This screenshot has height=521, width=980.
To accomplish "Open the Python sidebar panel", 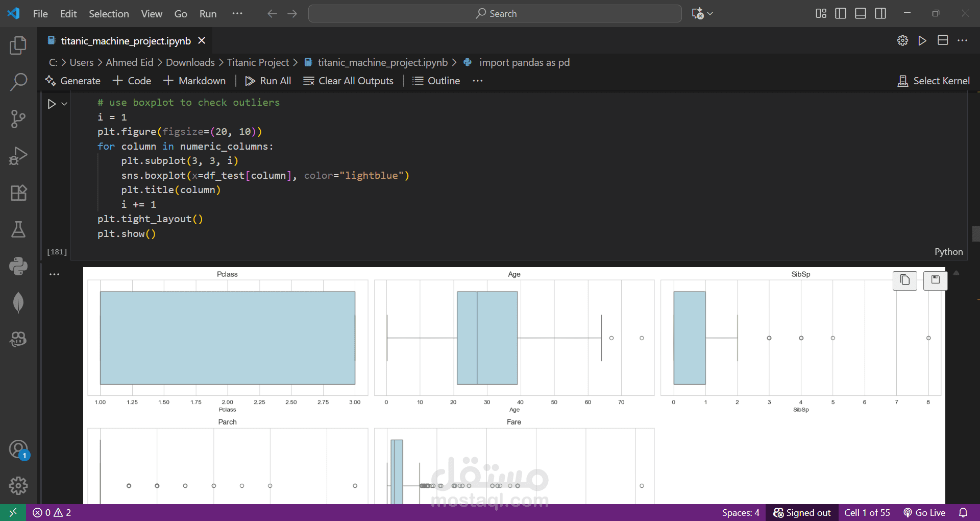I will [x=18, y=266].
